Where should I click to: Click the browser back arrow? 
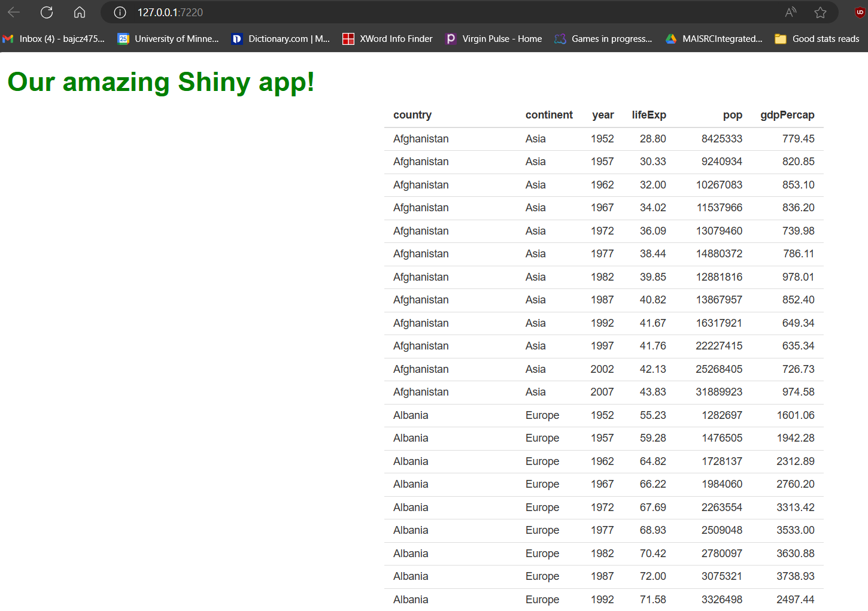click(x=14, y=12)
